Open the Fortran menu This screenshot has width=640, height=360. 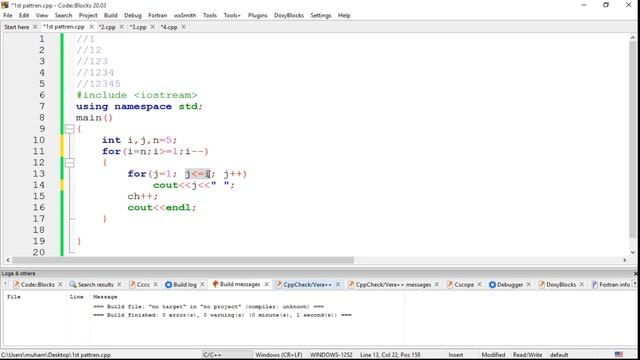click(x=158, y=16)
